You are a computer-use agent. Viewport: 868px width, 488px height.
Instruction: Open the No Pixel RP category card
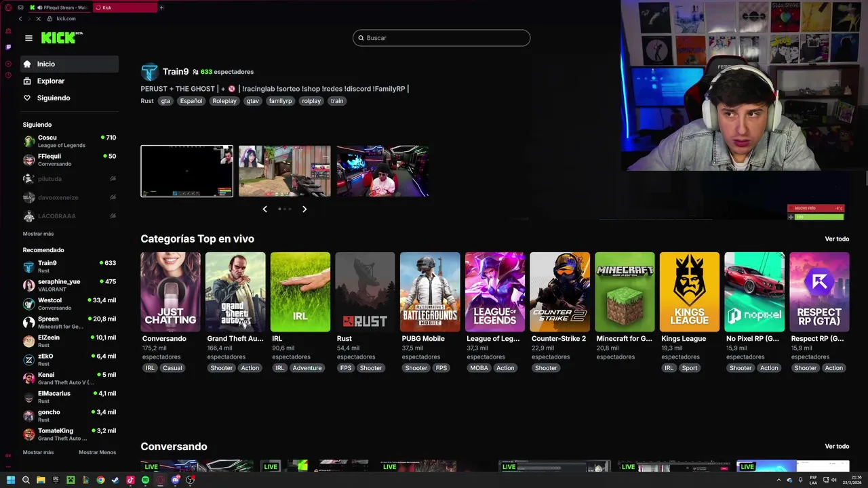click(754, 292)
